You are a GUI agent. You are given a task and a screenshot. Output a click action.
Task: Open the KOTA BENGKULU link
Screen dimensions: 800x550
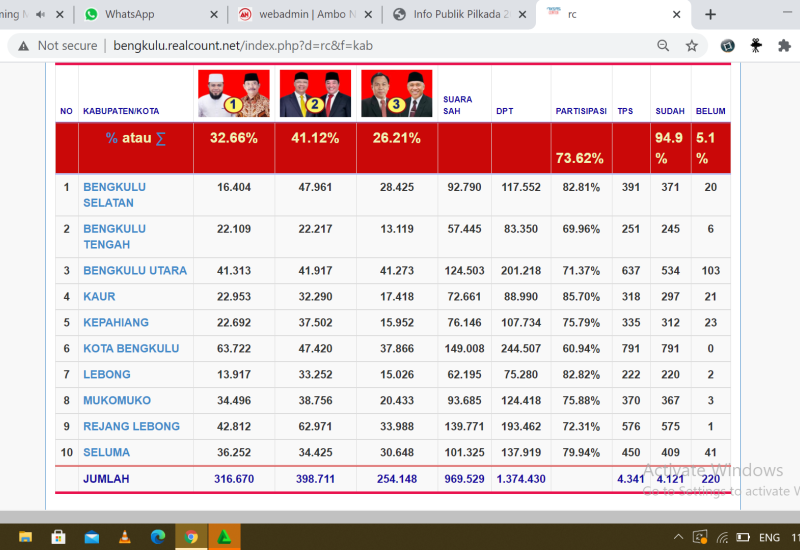point(131,348)
